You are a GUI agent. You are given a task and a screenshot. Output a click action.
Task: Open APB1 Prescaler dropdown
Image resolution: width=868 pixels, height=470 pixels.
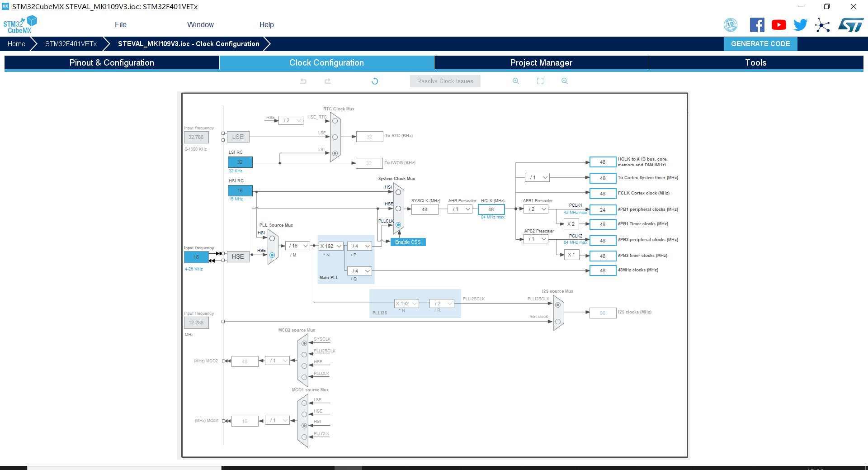pos(536,209)
